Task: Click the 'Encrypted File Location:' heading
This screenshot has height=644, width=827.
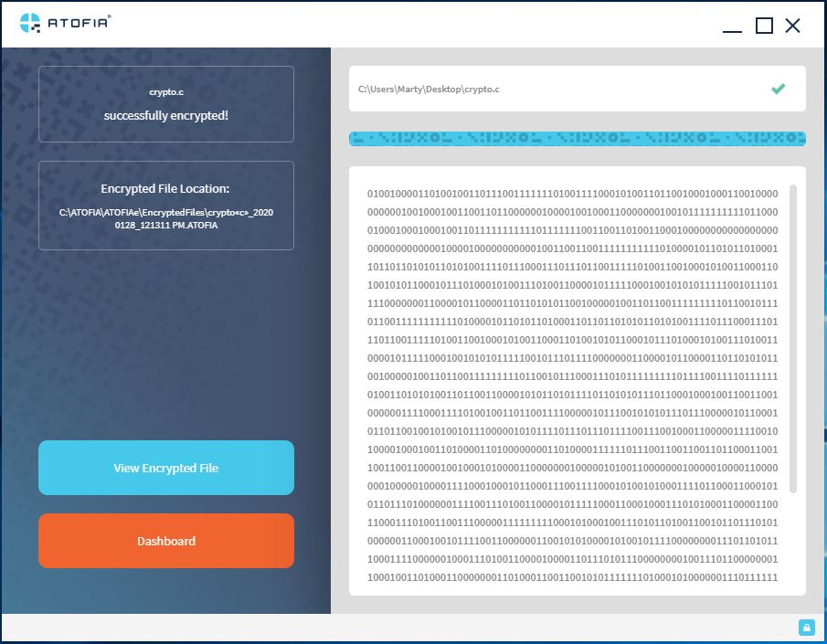Action: [x=165, y=188]
